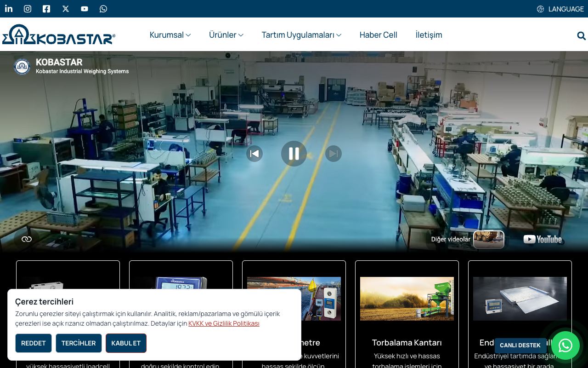Screen dimensions: 588x368
Task: Click the REDDET cookie button
Action: 34,343
